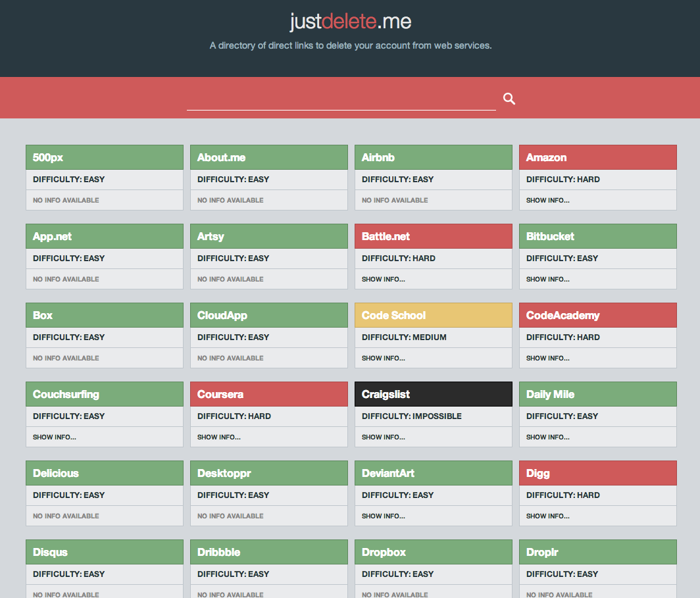700x598 pixels.
Task: Click the magnifying glass search icon
Action: click(509, 99)
